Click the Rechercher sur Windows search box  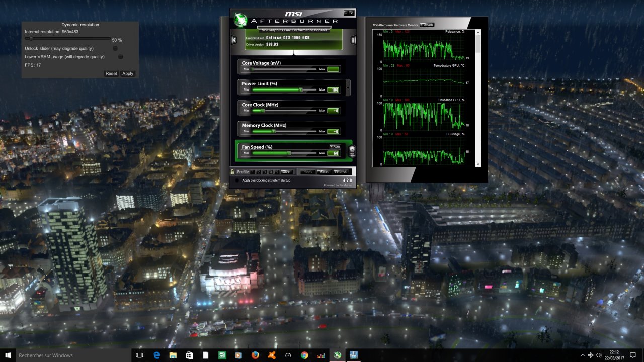(x=74, y=355)
